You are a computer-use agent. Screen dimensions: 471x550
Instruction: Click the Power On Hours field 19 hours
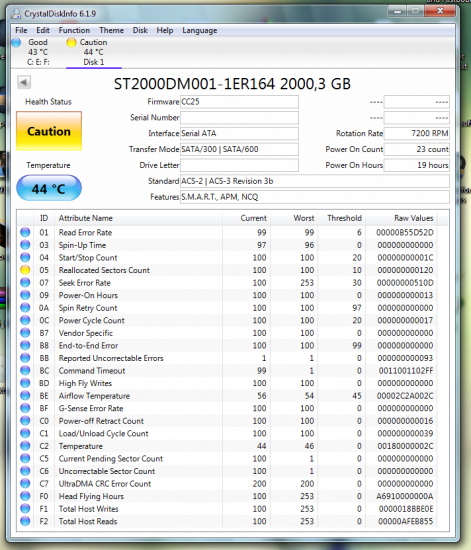coord(416,165)
